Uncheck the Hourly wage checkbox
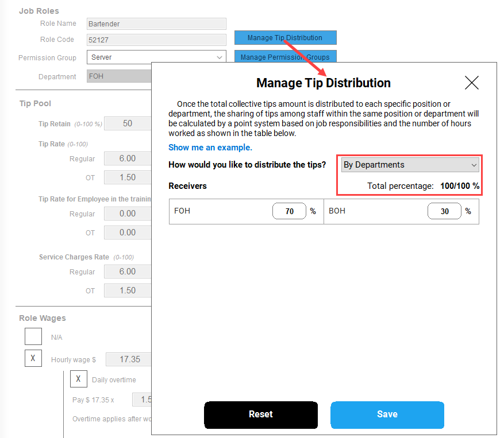The image size is (504, 438). [33, 358]
